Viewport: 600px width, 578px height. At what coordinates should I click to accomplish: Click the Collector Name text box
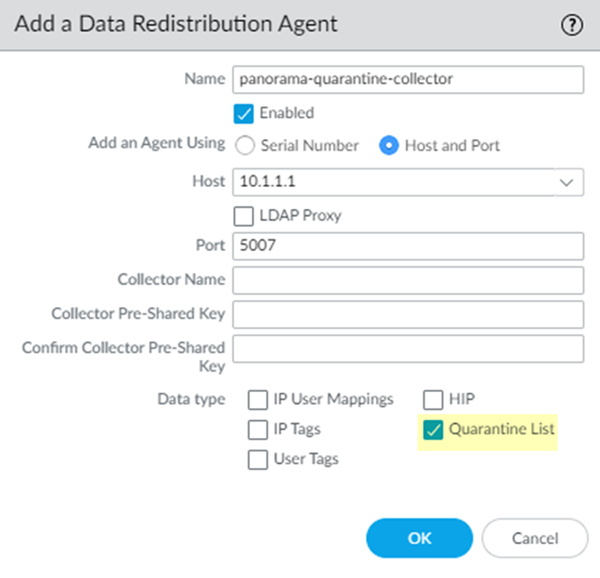(407, 280)
